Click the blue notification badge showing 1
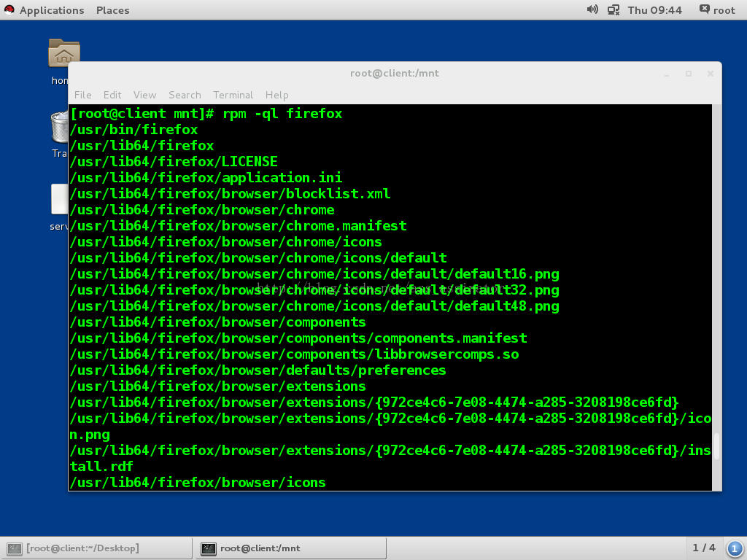The height and width of the screenshot is (560, 747). click(734, 548)
